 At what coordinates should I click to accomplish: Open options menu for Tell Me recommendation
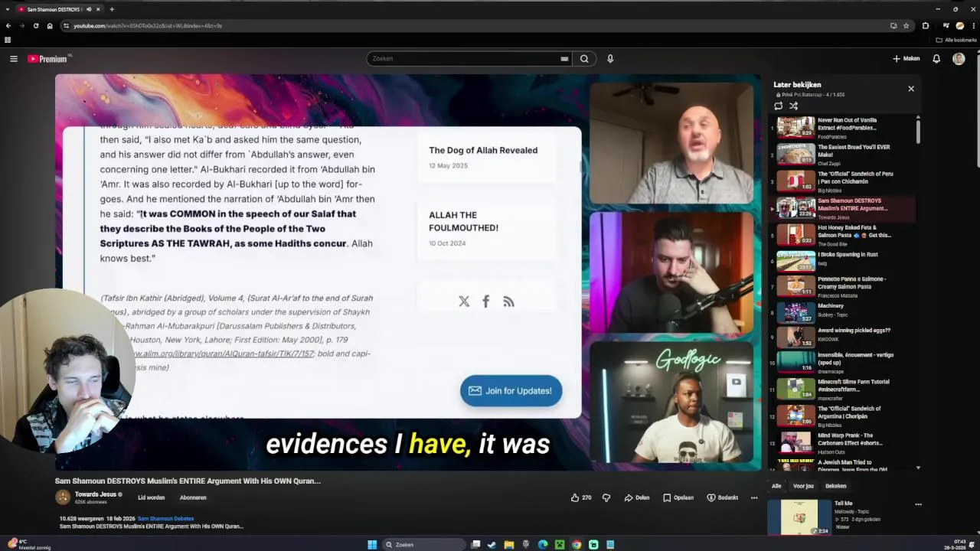[x=918, y=504]
